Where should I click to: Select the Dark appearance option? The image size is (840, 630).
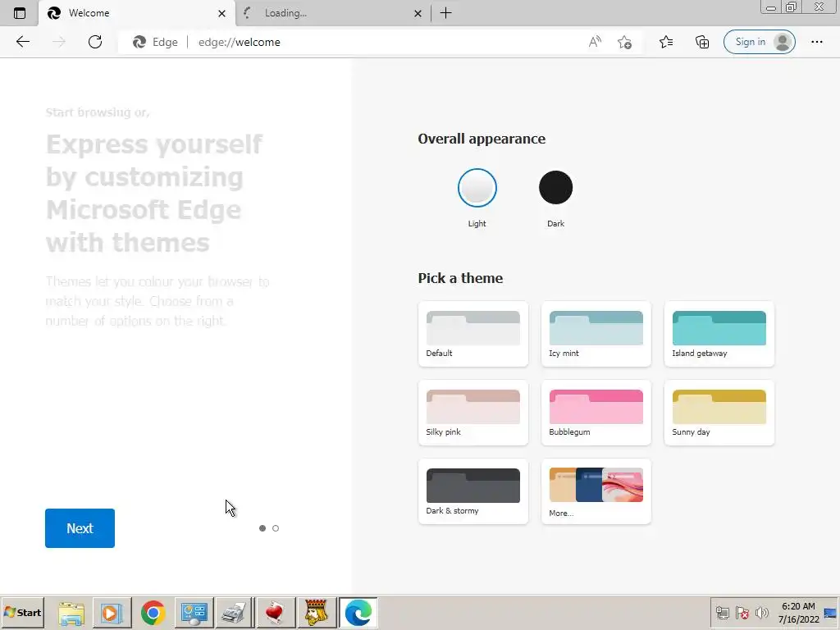pyautogui.click(x=555, y=188)
